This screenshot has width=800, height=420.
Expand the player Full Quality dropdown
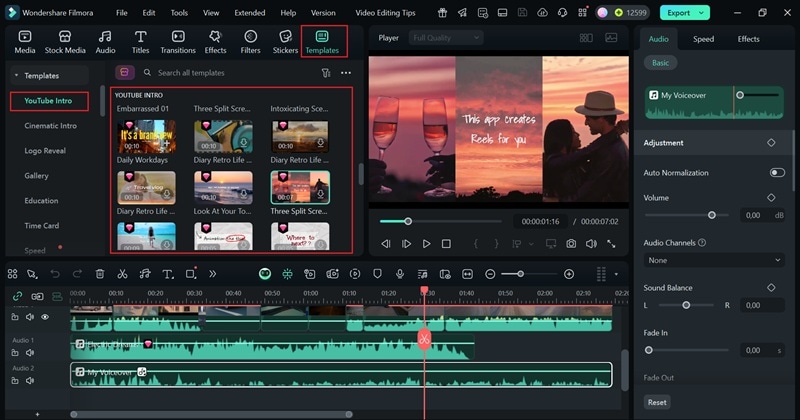446,38
